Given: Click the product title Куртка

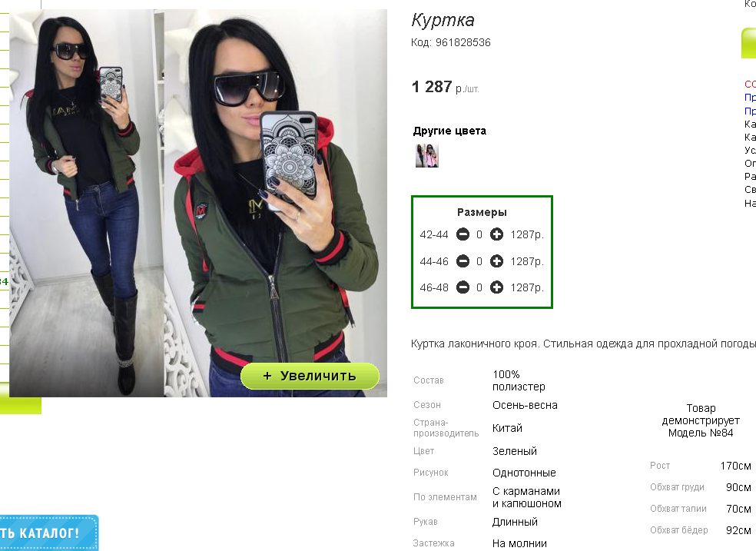Looking at the screenshot, I should [443, 20].
